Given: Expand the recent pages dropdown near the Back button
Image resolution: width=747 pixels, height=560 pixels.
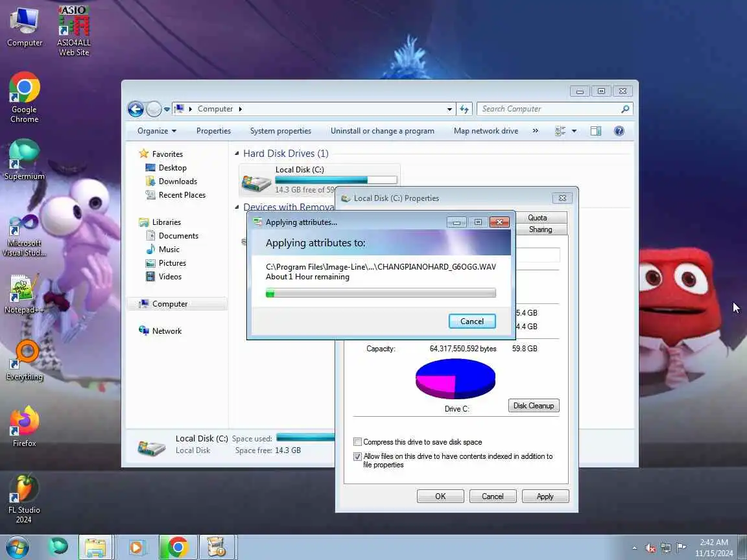Looking at the screenshot, I should (167, 110).
